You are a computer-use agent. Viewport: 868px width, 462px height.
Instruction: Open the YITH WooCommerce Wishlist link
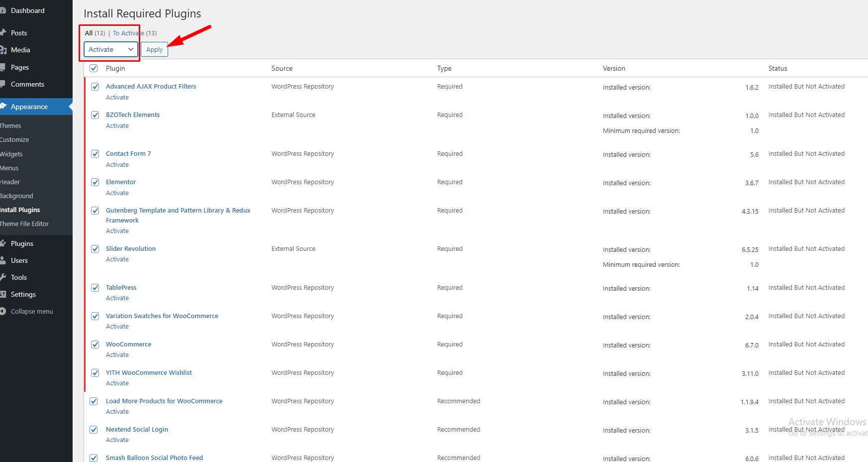point(149,373)
